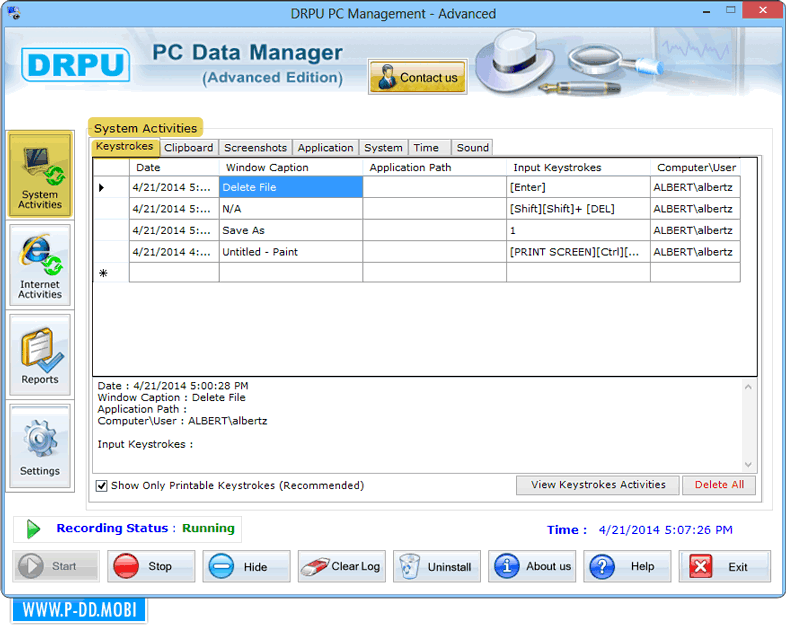Viewport: 786px width, 626px height.
Task: Click the Start recording button
Action: click(56, 566)
